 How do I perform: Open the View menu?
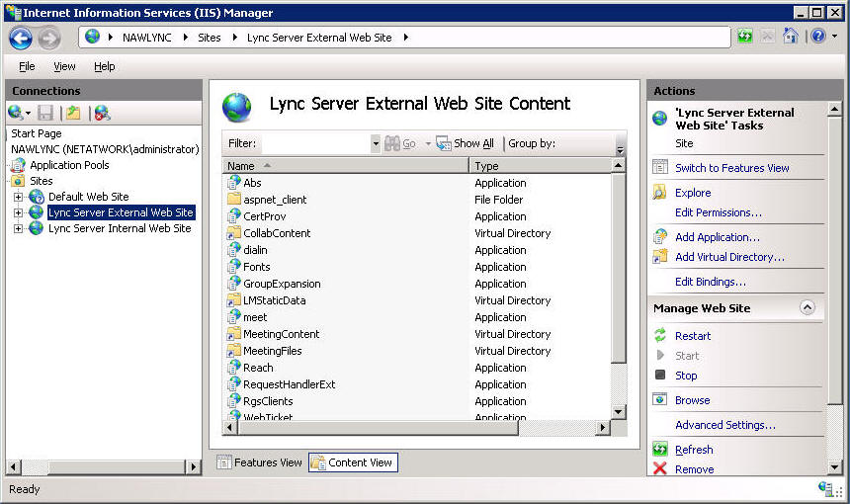[x=64, y=66]
